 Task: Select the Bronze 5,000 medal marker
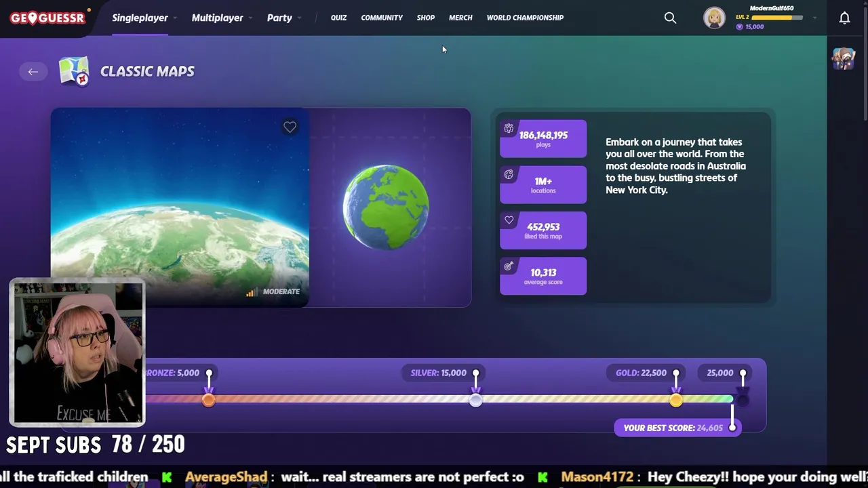(x=209, y=399)
